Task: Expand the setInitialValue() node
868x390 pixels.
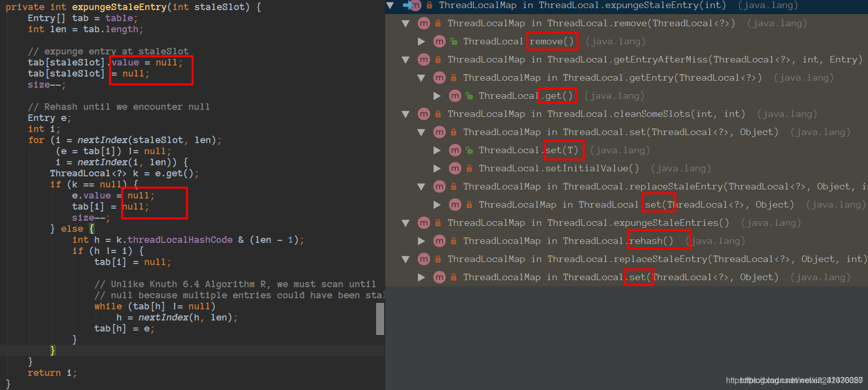Action: (437, 168)
